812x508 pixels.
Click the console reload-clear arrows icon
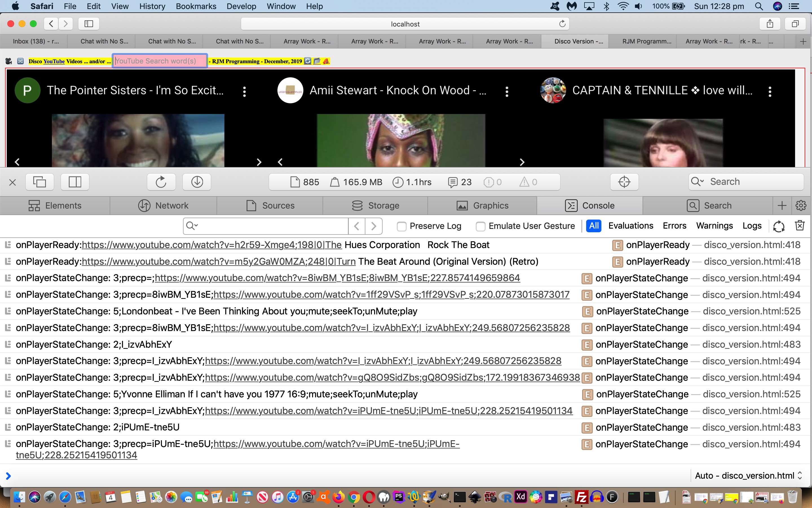point(778,226)
